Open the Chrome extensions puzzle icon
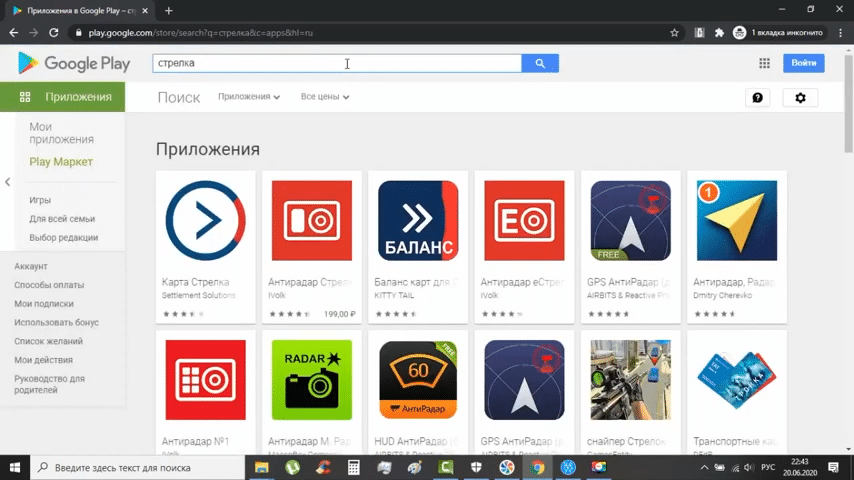Screen dimensions: 854x480 click(x=719, y=33)
